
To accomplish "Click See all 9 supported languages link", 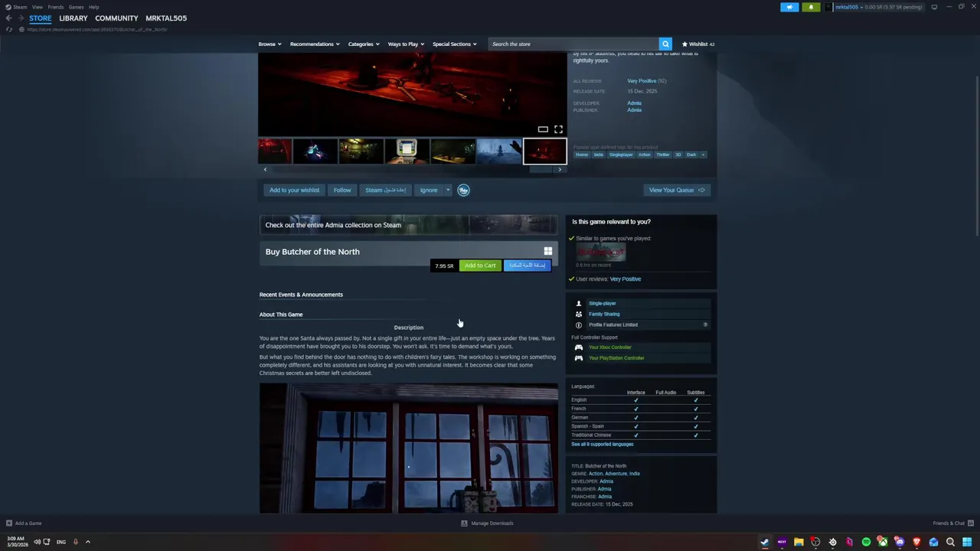I will click(x=603, y=444).
